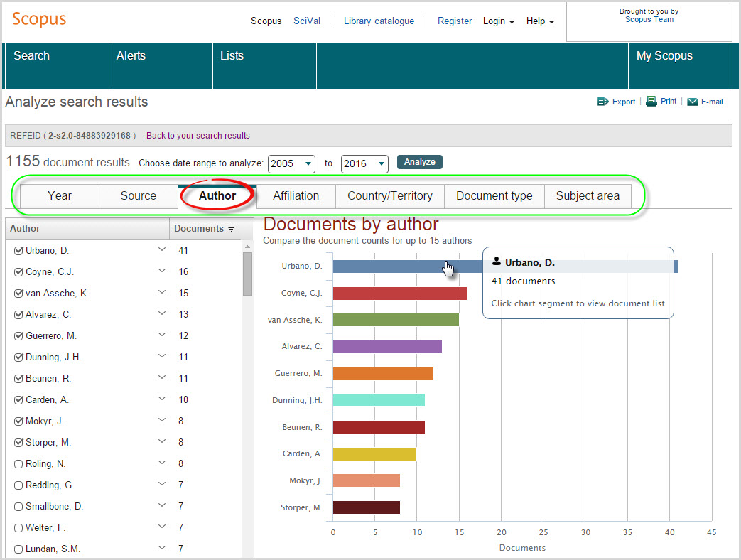Uncheck the Alvarez, C. author checkbox
The image size is (741, 560).
pos(18,315)
